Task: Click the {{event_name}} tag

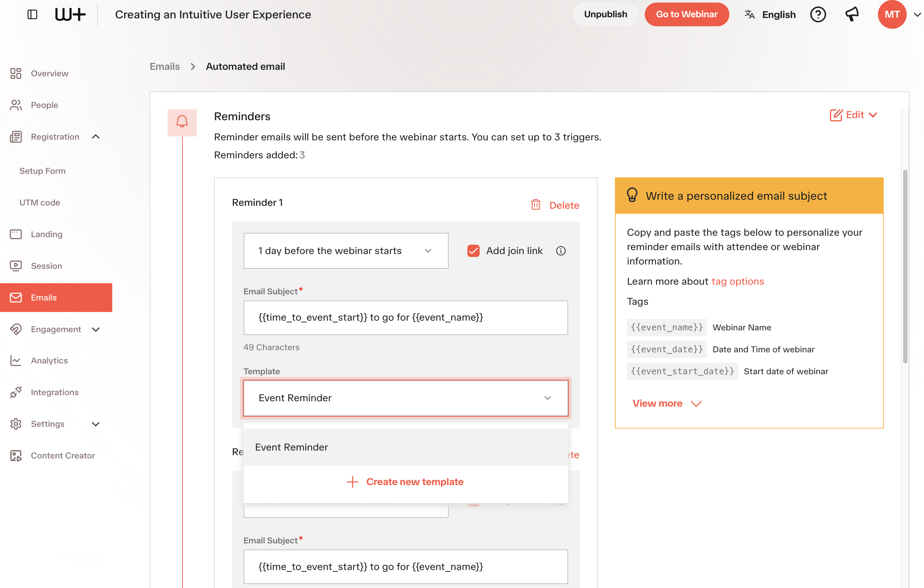Action: click(x=667, y=327)
